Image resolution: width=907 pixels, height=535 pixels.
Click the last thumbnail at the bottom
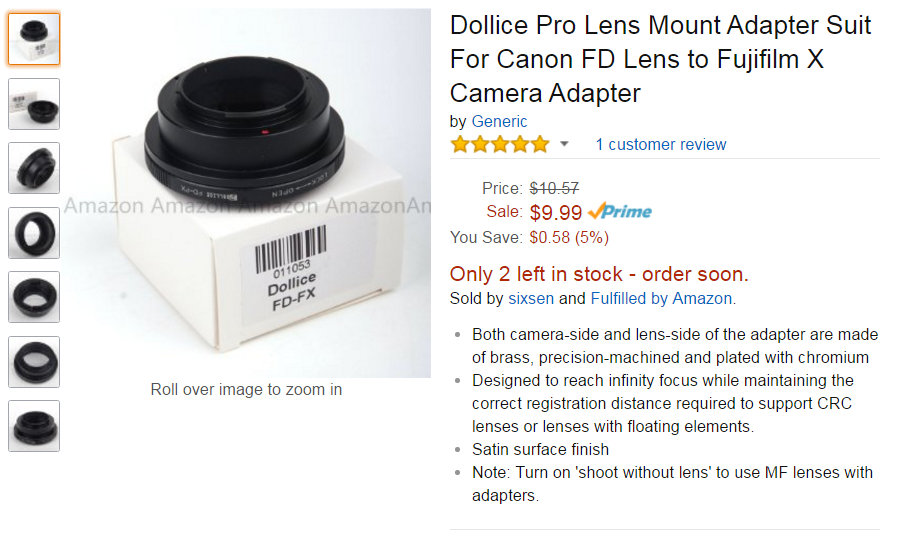(34, 426)
